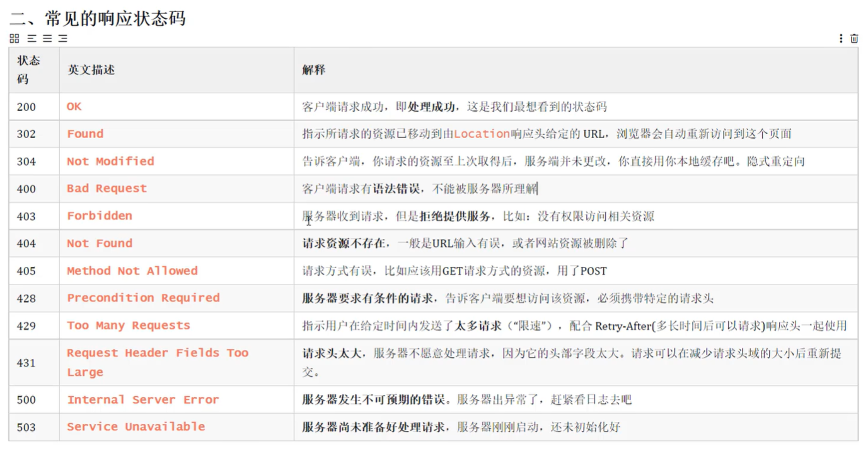Click the Method Not Allowed text
Image resolution: width=868 pixels, height=451 pixels.
[x=132, y=271]
